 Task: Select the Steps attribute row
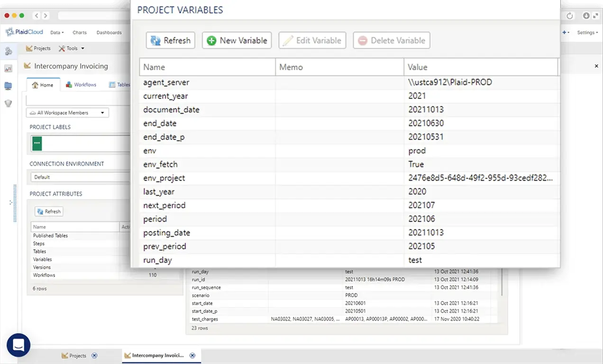[x=81, y=244]
